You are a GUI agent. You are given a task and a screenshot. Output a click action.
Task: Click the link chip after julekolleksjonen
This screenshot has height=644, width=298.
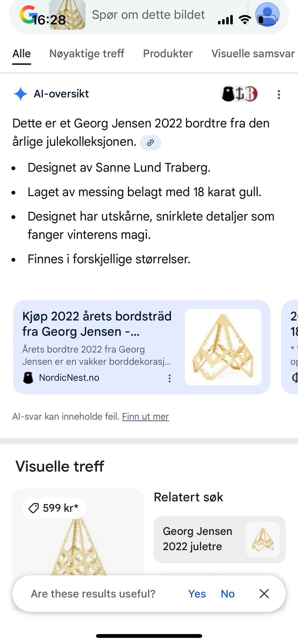(x=150, y=143)
